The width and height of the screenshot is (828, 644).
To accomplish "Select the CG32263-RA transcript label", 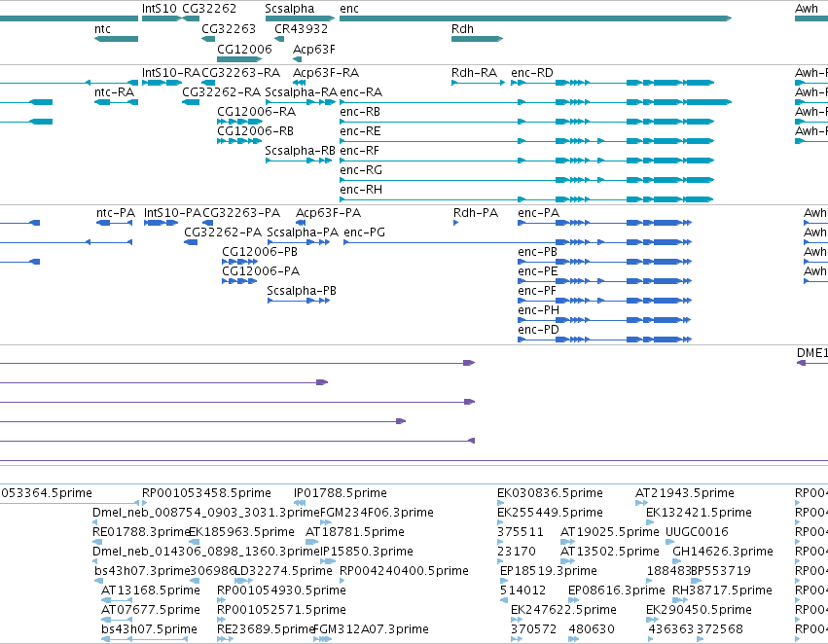I will (x=240, y=72).
